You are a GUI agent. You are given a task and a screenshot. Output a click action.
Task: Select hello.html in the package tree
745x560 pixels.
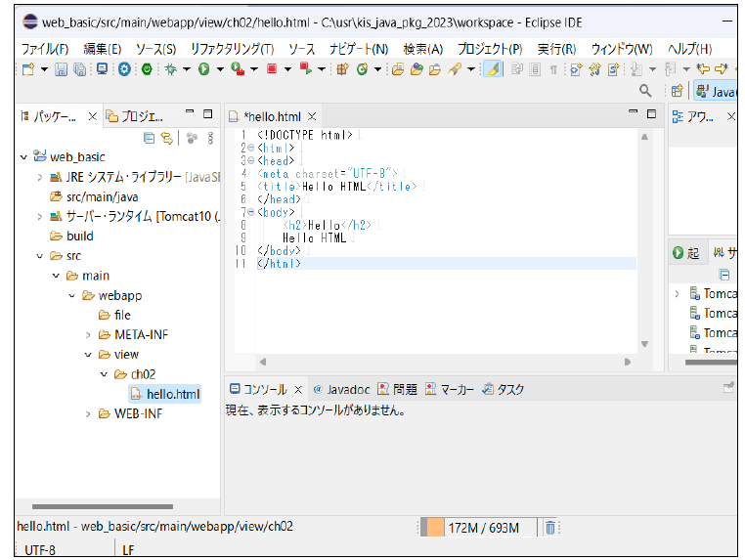click(172, 394)
